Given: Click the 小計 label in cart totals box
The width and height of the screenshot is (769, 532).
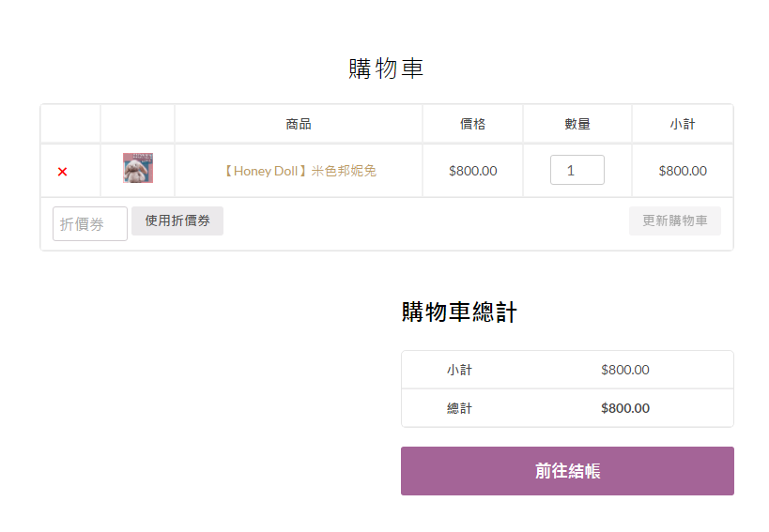Looking at the screenshot, I should click(459, 370).
